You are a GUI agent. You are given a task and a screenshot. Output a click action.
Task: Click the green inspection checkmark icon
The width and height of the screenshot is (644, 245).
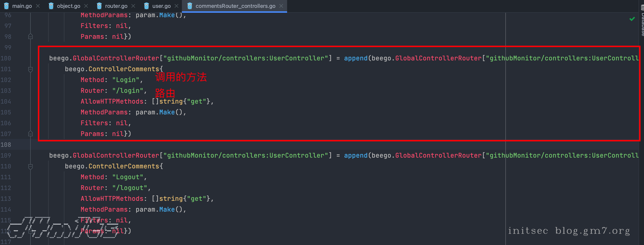[x=632, y=19]
